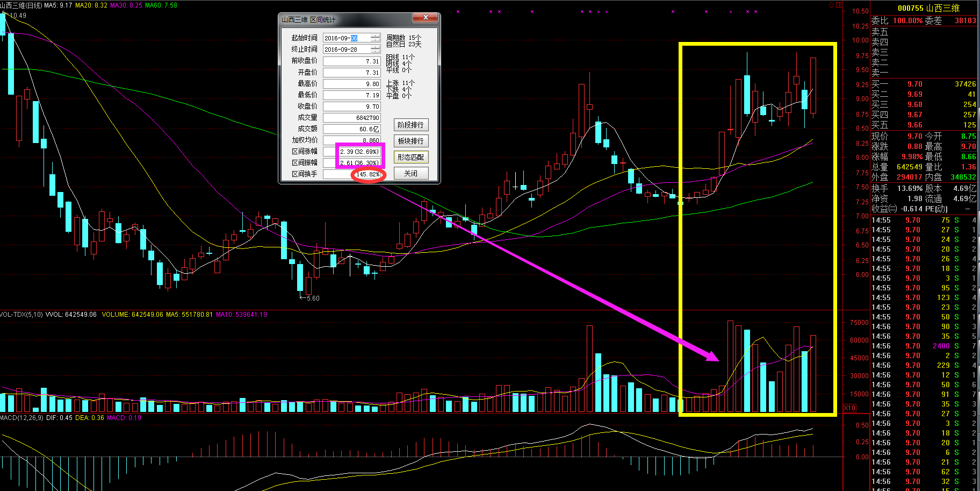Close the 区间统计 dialog with the X
The height and width of the screenshot is (491, 980).
pos(426,18)
